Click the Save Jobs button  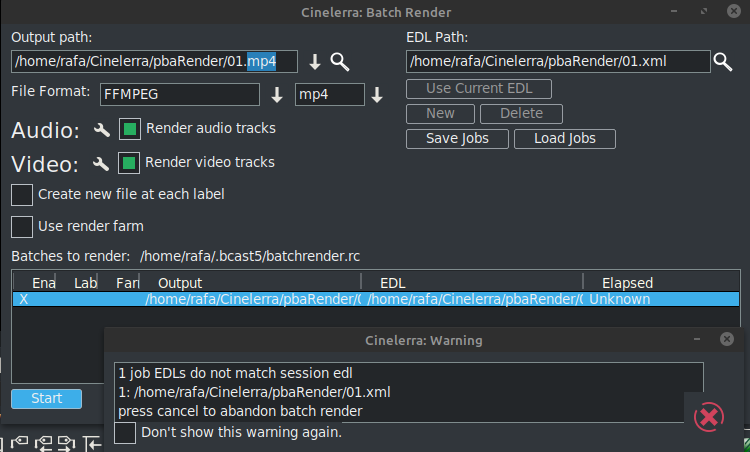(457, 139)
